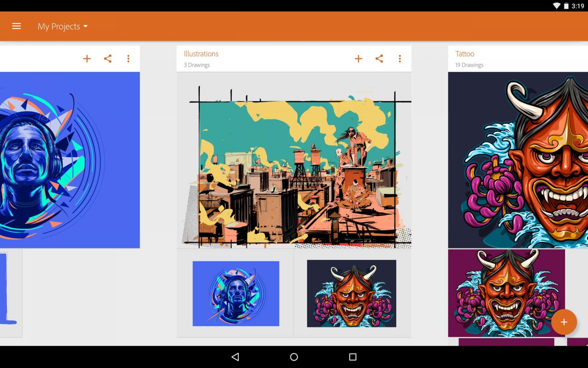Share the leftmost project

108,58
